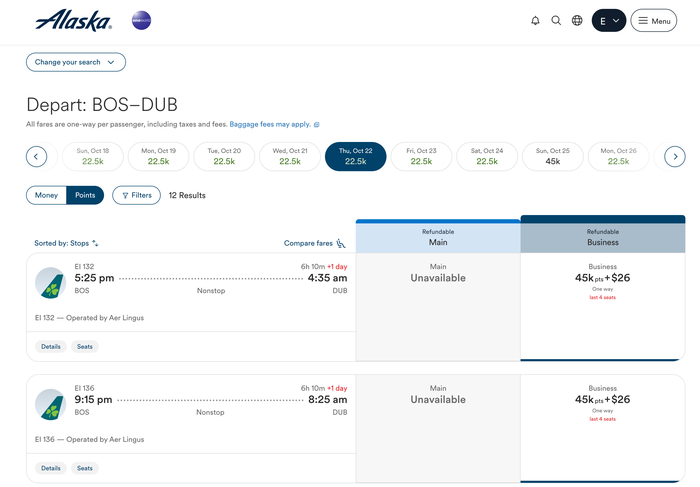700x487 pixels.
Task: Switch fare display to Money
Action: pyautogui.click(x=46, y=195)
